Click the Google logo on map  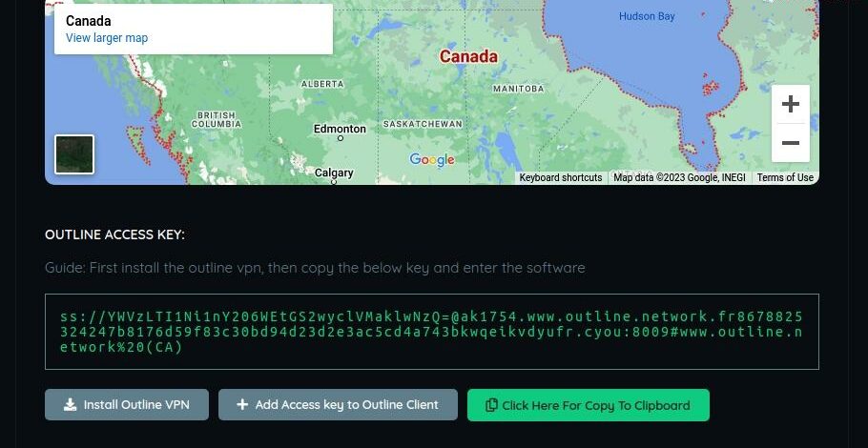pyautogui.click(x=432, y=160)
